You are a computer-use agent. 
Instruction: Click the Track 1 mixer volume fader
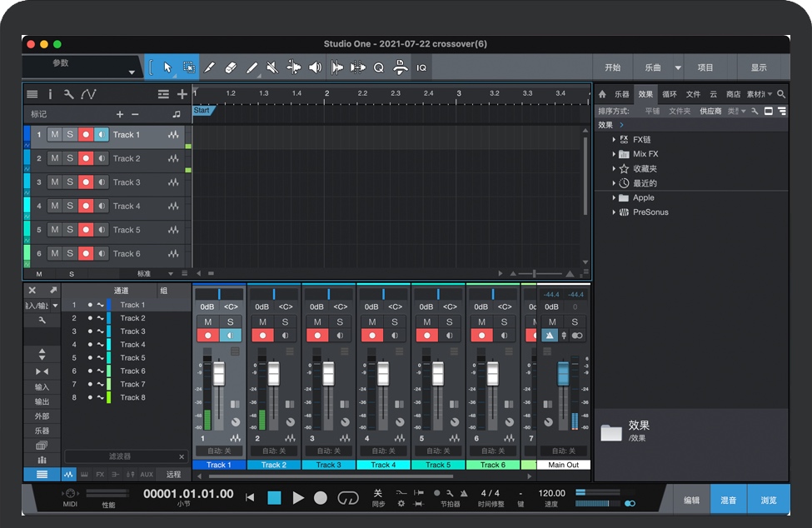pyautogui.click(x=219, y=375)
